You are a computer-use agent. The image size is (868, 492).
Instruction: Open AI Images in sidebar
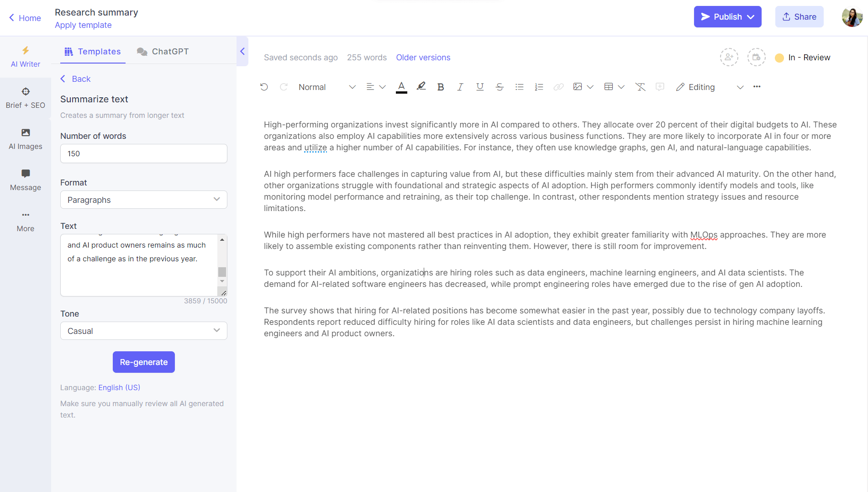pyautogui.click(x=26, y=139)
